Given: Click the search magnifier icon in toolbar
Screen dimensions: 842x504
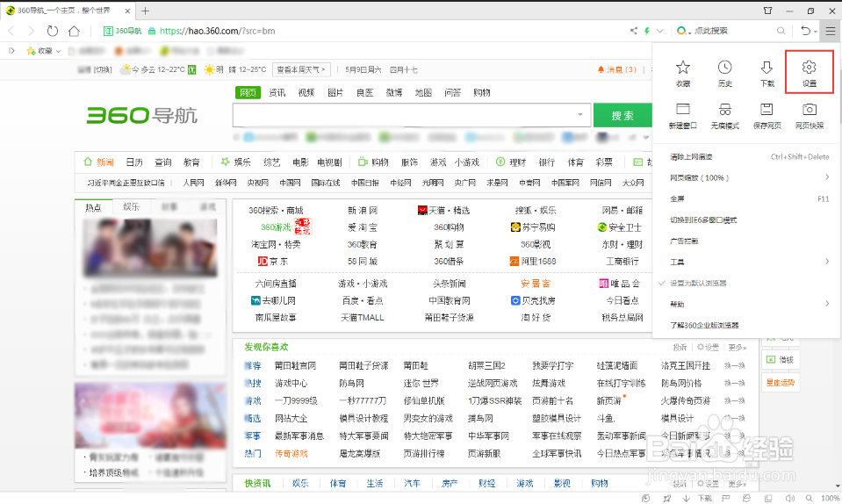Looking at the screenshot, I should [x=781, y=31].
